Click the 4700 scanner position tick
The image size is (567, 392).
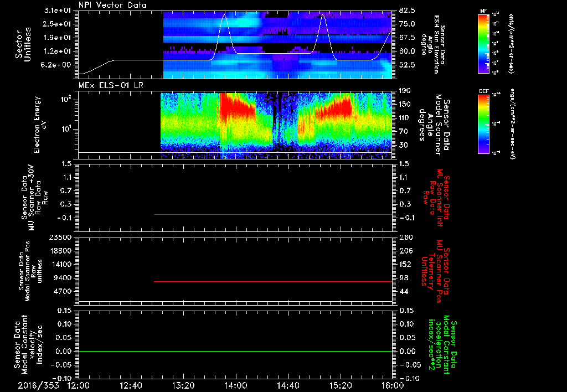pyautogui.click(x=62, y=291)
